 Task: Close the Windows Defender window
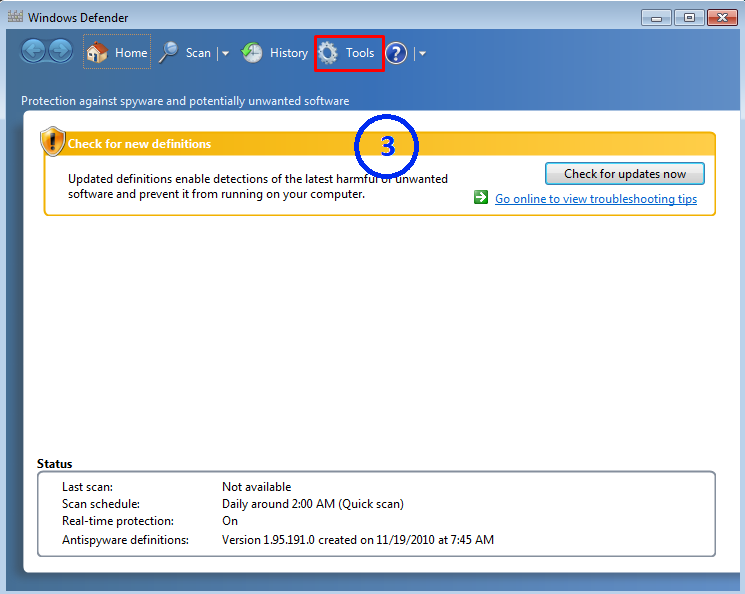click(x=720, y=17)
